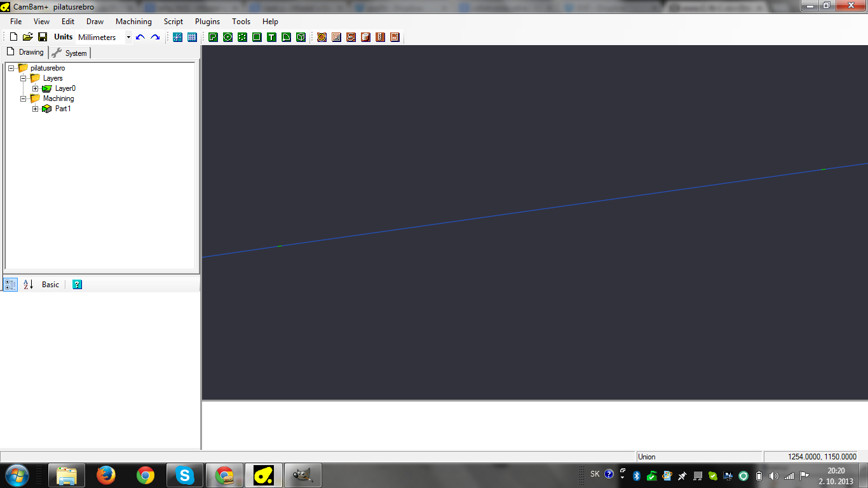Expand the Layer0 tree node
Screen dimensions: 868x488
tap(36, 88)
